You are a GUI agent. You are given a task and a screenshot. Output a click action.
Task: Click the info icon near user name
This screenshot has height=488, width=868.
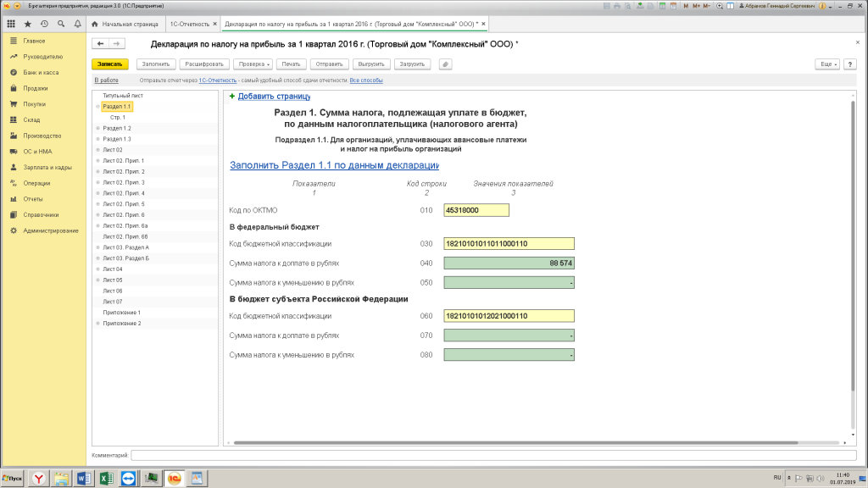click(822, 6)
